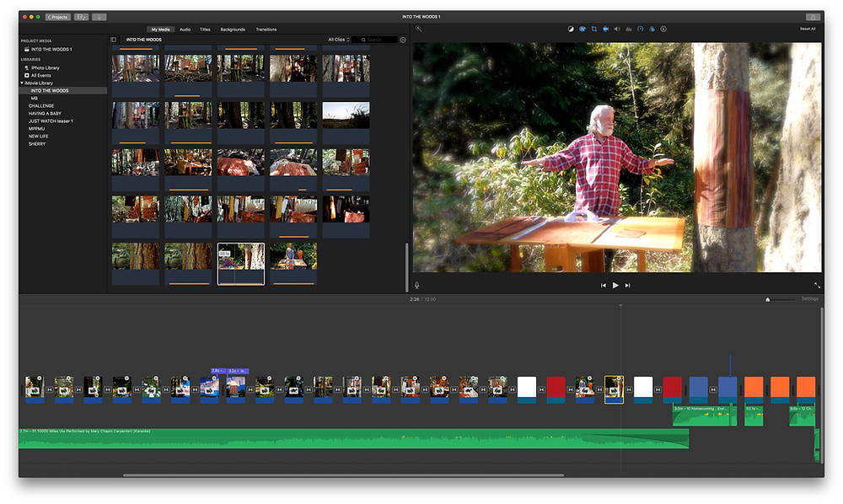Click the All Events star icon
The height and width of the screenshot is (504, 843).
click(x=27, y=76)
